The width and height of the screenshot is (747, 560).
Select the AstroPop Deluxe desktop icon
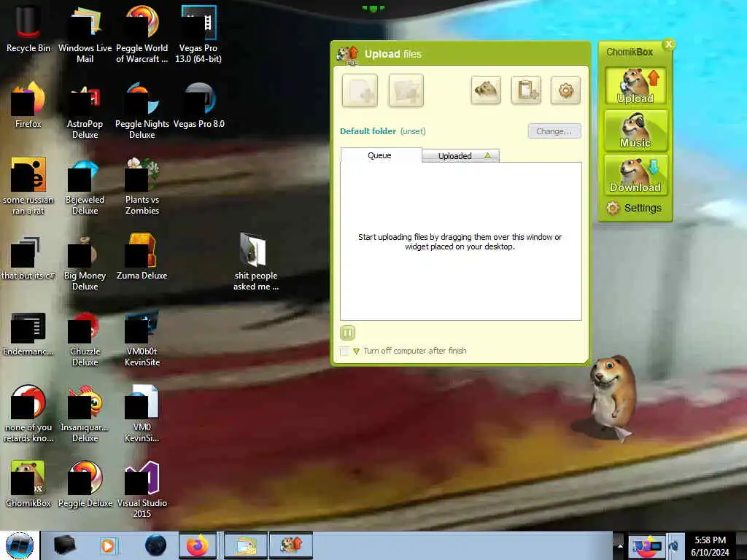[x=85, y=111]
